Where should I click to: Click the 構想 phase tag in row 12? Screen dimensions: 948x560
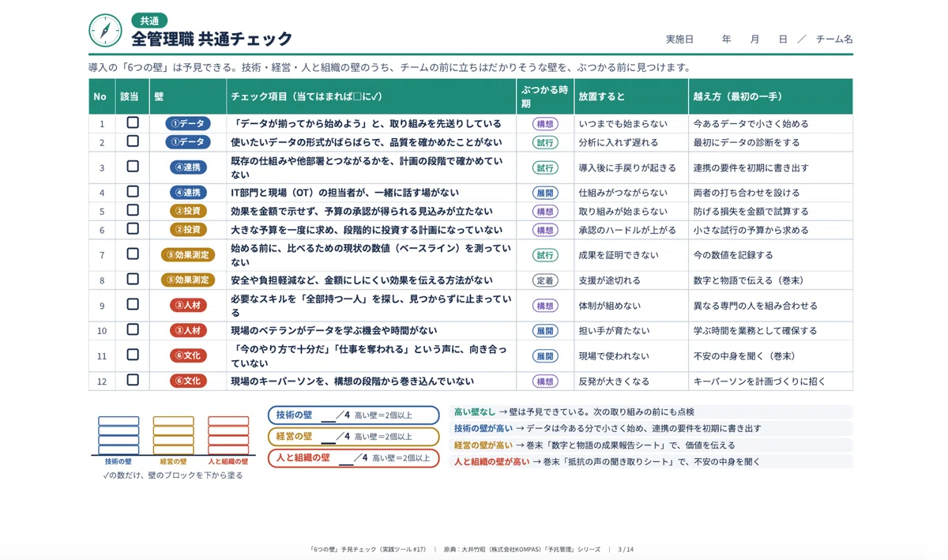(x=545, y=381)
